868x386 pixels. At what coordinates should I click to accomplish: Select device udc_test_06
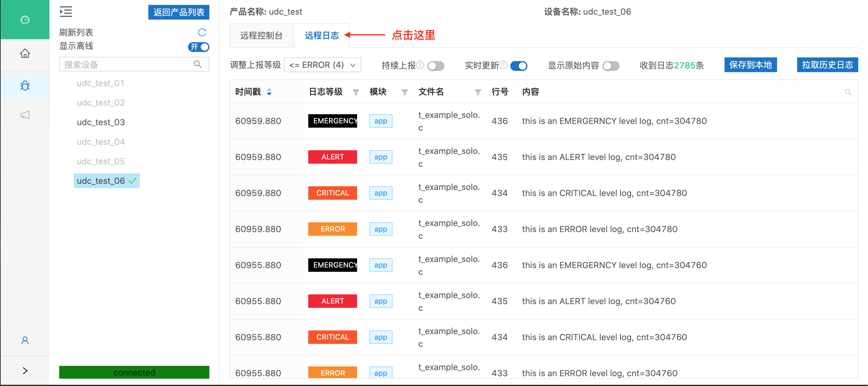(107, 181)
